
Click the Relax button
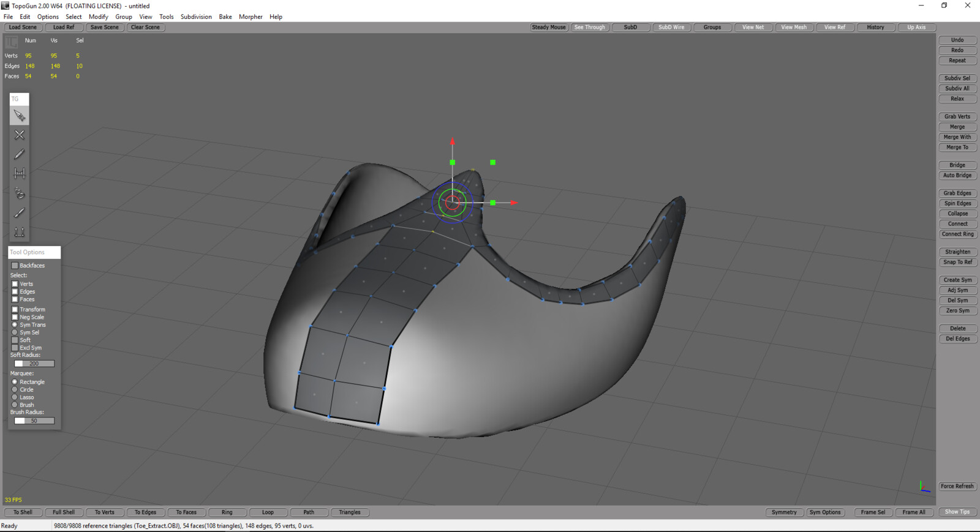(957, 99)
